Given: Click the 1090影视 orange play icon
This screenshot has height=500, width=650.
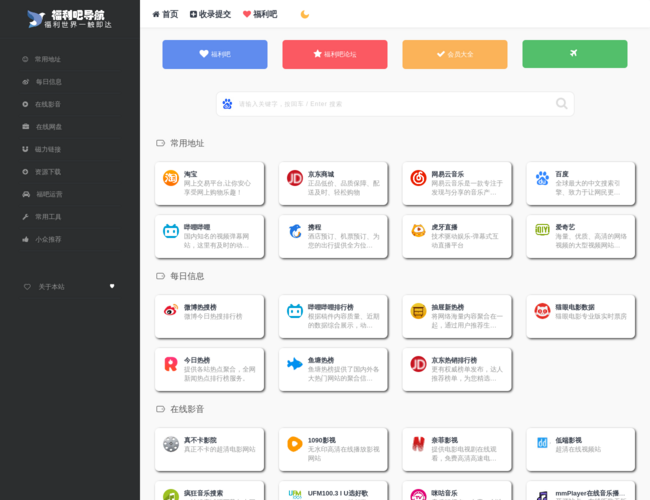Looking at the screenshot, I should point(295,444).
